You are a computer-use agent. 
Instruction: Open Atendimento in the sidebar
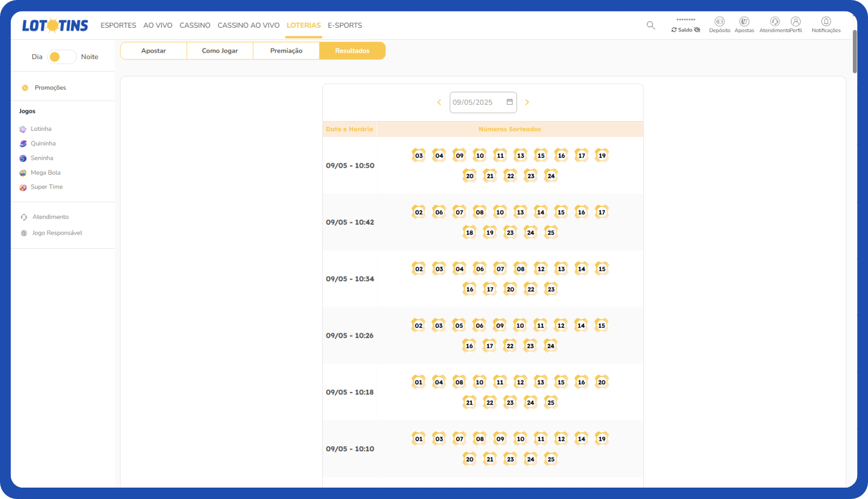(50, 217)
